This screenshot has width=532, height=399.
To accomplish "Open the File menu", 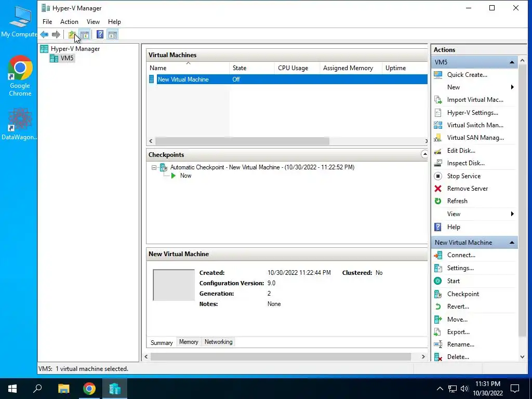I will [47, 22].
